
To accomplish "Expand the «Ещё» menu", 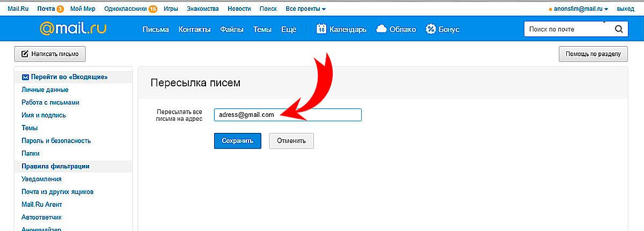I will pos(289,29).
